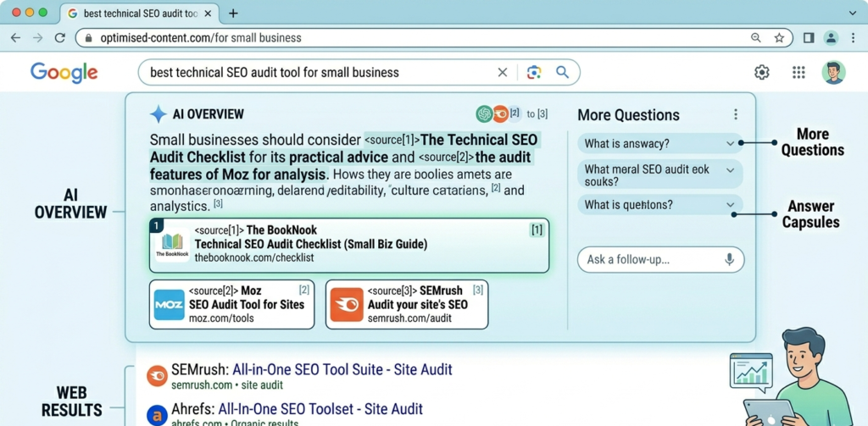Open a new tab with the plus button

pos(234,14)
